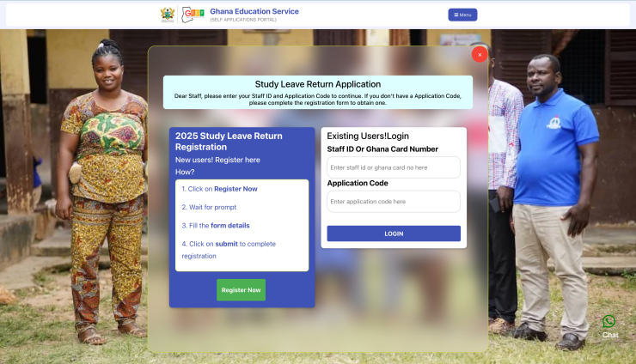Click the LOGIN button
The height and width of the screenshot is (364, 636).
pyautogui.click(x=394, y=234)
